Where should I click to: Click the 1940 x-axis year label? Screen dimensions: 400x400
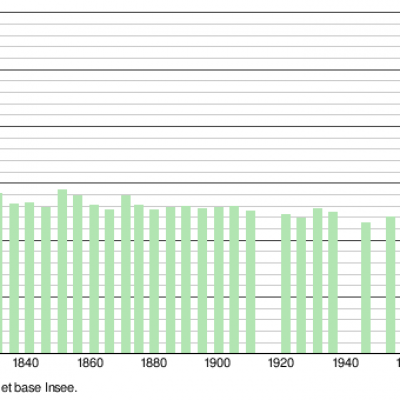346,363
